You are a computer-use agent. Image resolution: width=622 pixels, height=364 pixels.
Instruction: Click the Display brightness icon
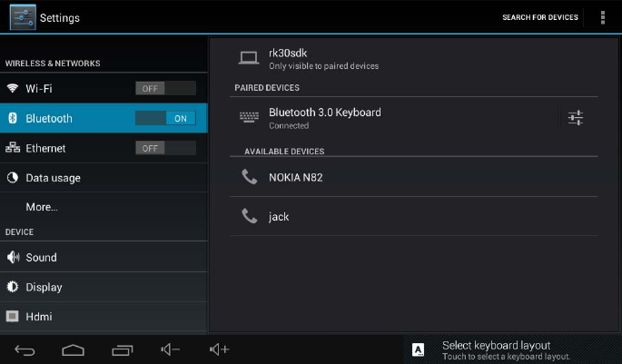tap(13, 287)
